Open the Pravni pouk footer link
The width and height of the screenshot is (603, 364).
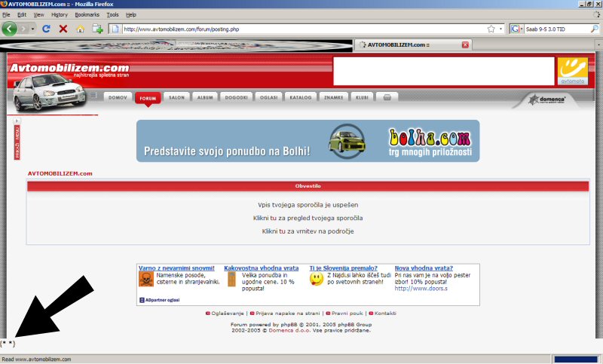coord(347,314)
